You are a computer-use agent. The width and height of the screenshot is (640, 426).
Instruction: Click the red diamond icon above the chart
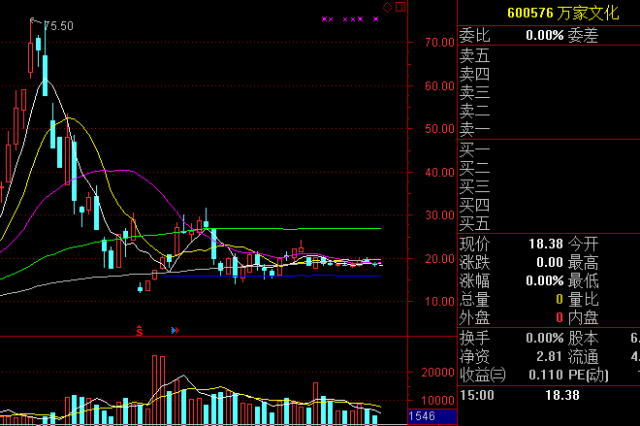tap(387, 6)
